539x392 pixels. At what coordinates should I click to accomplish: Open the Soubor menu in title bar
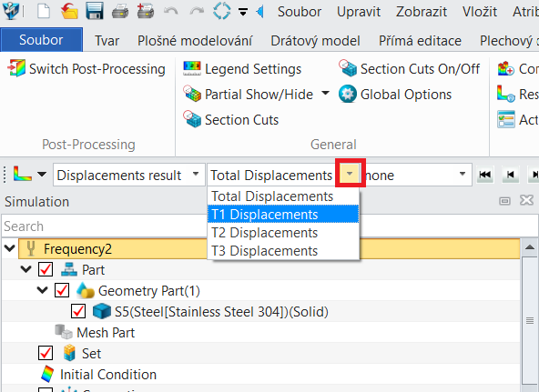[x=300, y=12]
